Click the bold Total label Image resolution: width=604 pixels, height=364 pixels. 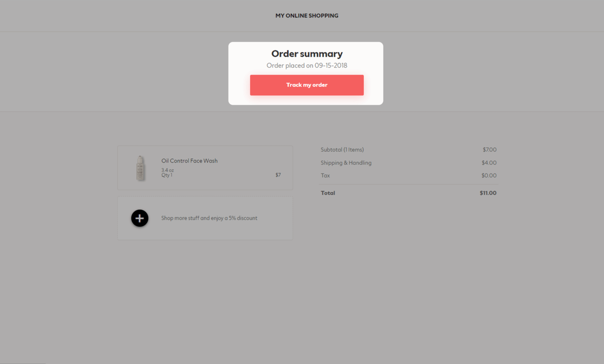(x=328, y=193)
